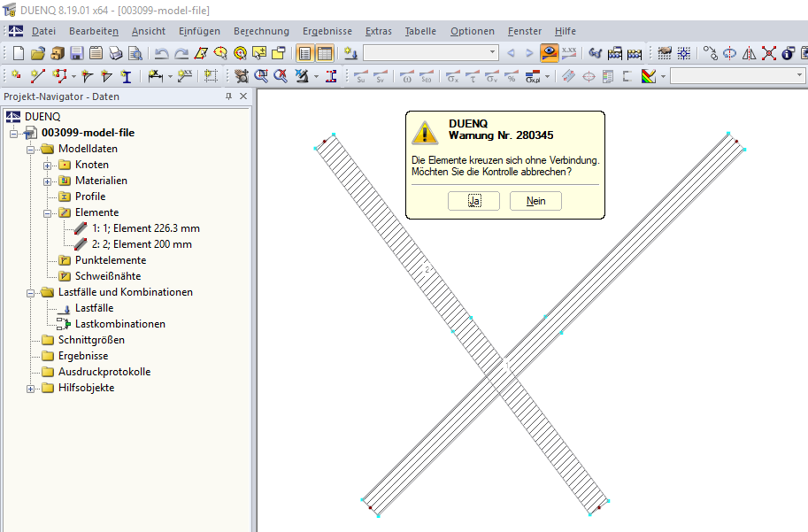Toggle the snap grid crosshair icon

click(684, 53)
